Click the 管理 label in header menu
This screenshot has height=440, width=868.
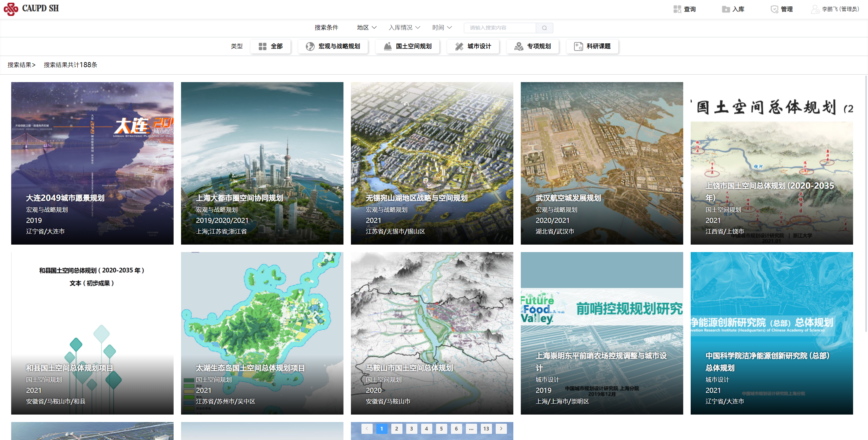coord(787,9)
